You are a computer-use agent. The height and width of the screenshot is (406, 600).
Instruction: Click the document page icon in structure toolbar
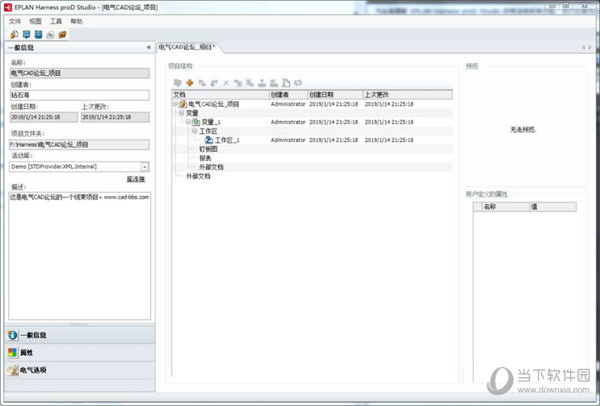[x=286, y=83]
